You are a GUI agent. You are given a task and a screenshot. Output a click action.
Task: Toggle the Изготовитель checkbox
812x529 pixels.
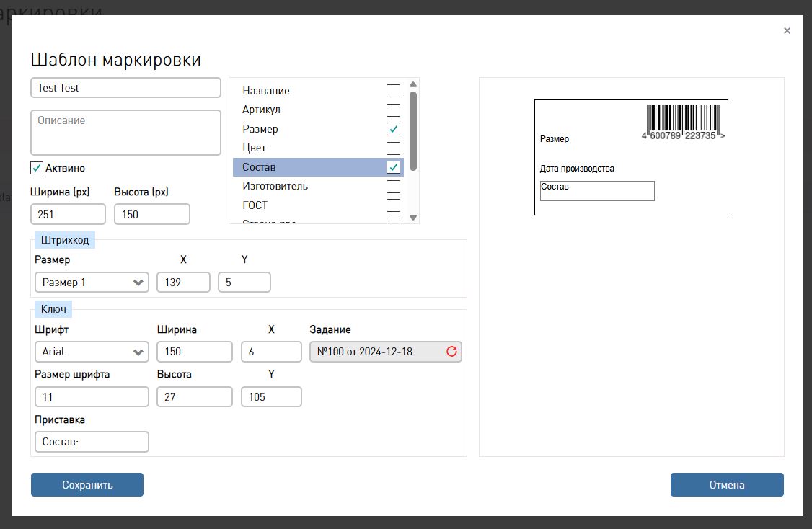(393, 187)
